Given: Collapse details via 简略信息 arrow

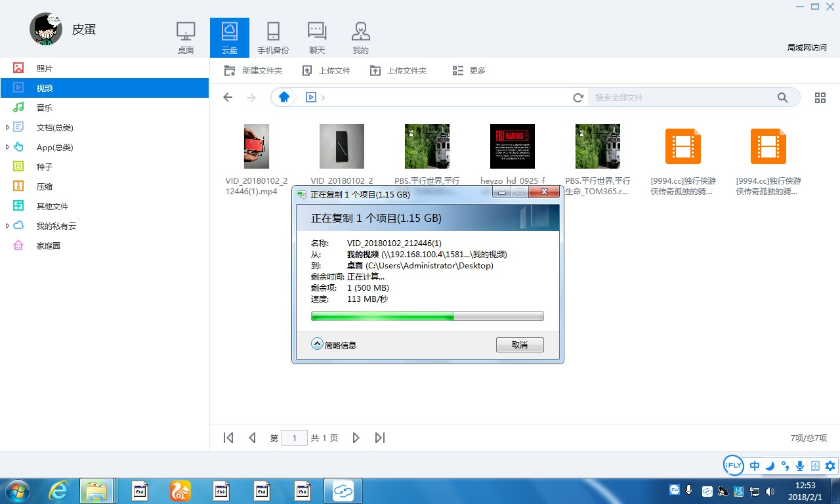Looking at the screenshot, I should (x=317, y=344).
